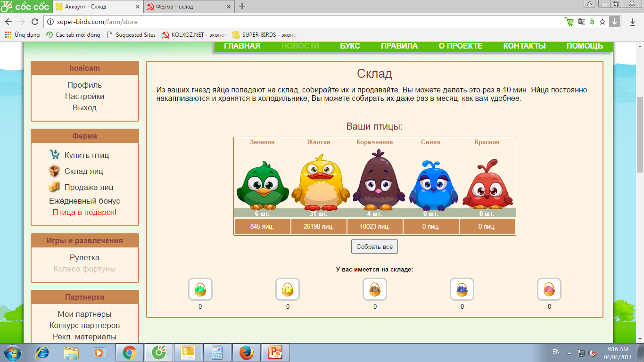Click the muted volume icon in the system tray
644x362 pixels.
593,353
